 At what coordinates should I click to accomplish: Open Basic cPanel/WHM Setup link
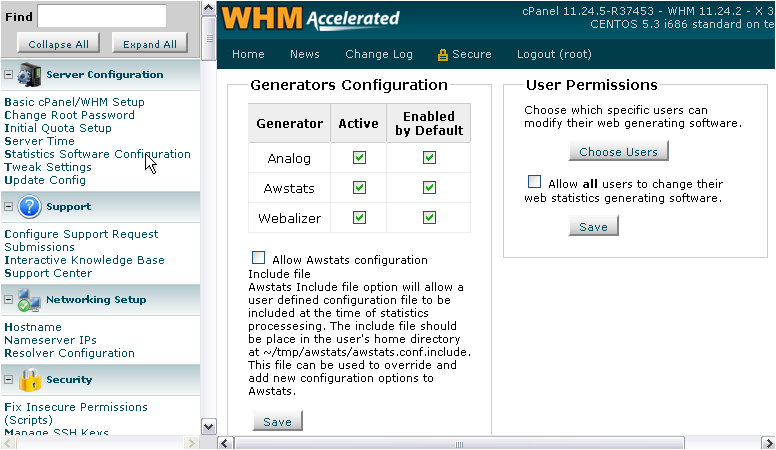(74, 102)
